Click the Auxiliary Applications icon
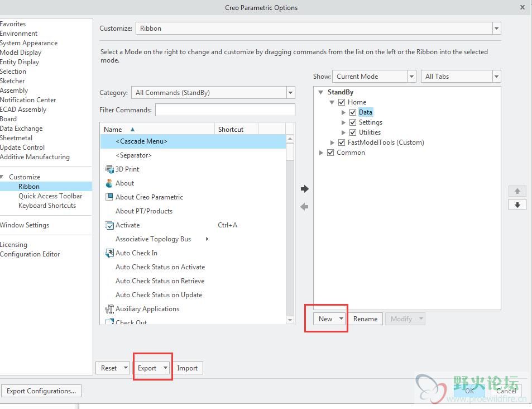This screenshot has width=532, height=409. pyautogui.click(x=109, y=309)
